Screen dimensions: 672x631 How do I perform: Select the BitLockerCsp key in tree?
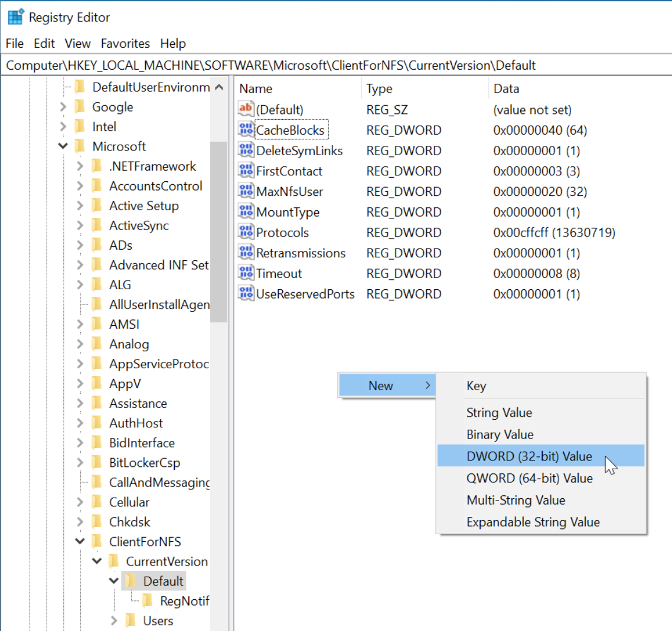144,463
